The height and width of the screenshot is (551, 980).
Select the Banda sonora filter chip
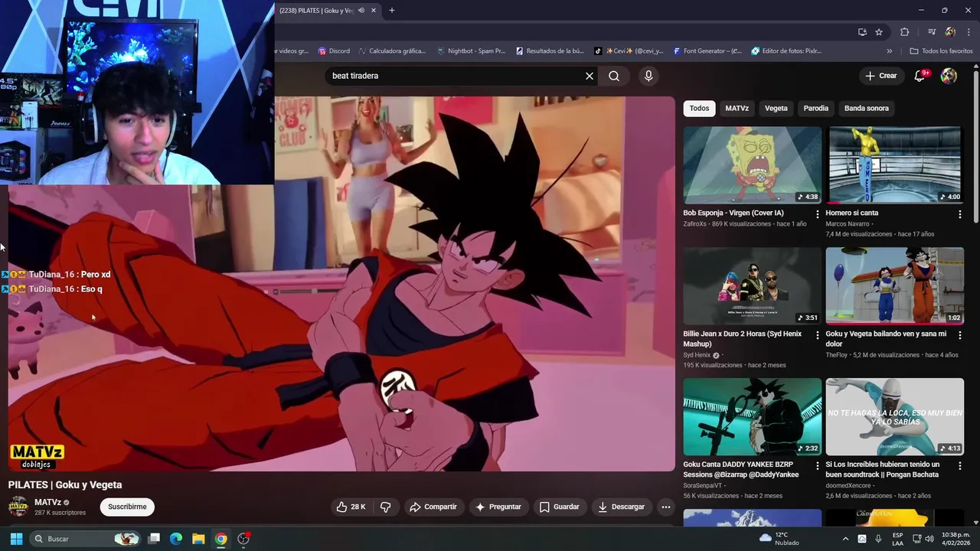(x=866, y=108)
